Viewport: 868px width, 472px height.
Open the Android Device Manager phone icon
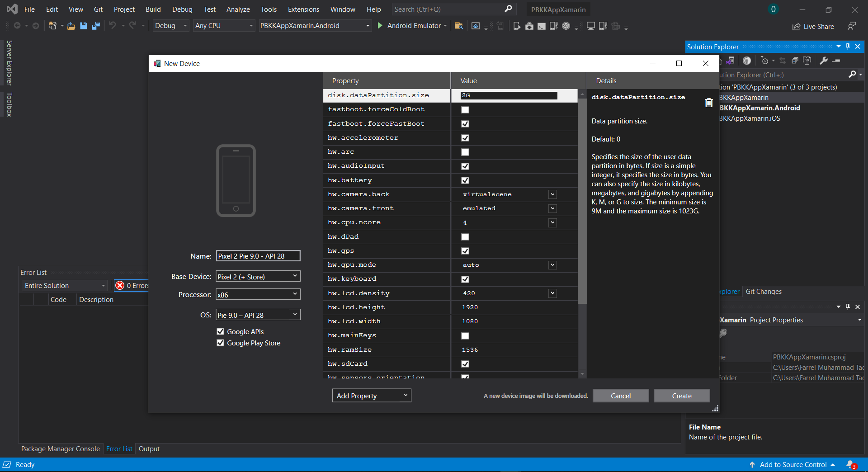click(x=516, y=26)
